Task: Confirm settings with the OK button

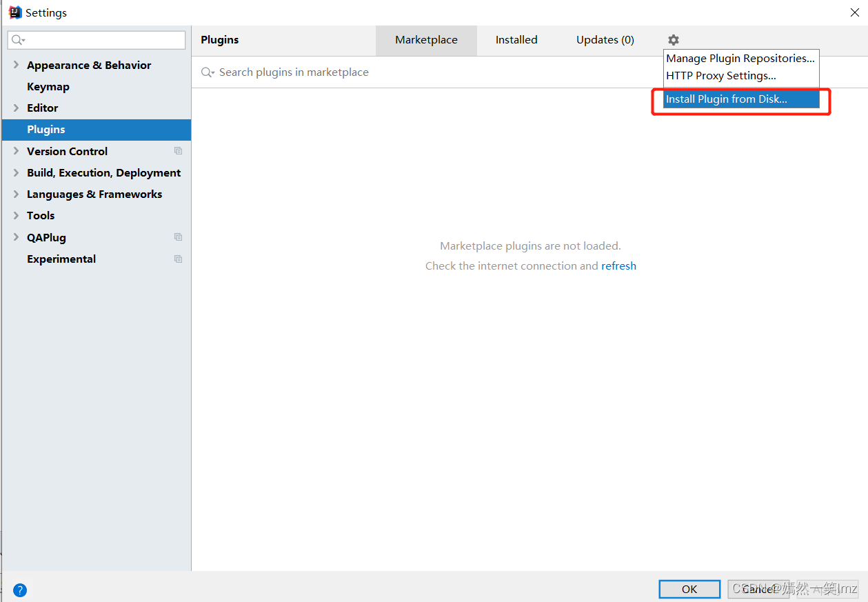Action: coord(689,589)
